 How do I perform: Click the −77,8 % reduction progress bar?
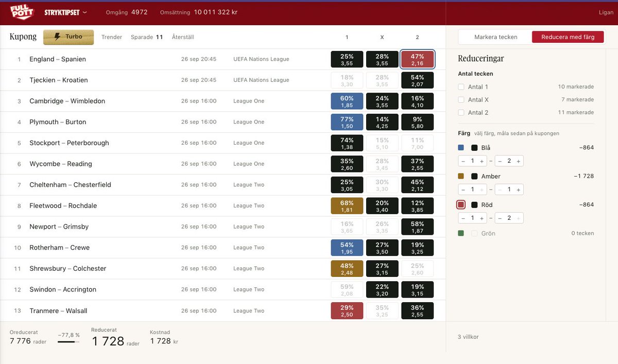click(68, 341)
